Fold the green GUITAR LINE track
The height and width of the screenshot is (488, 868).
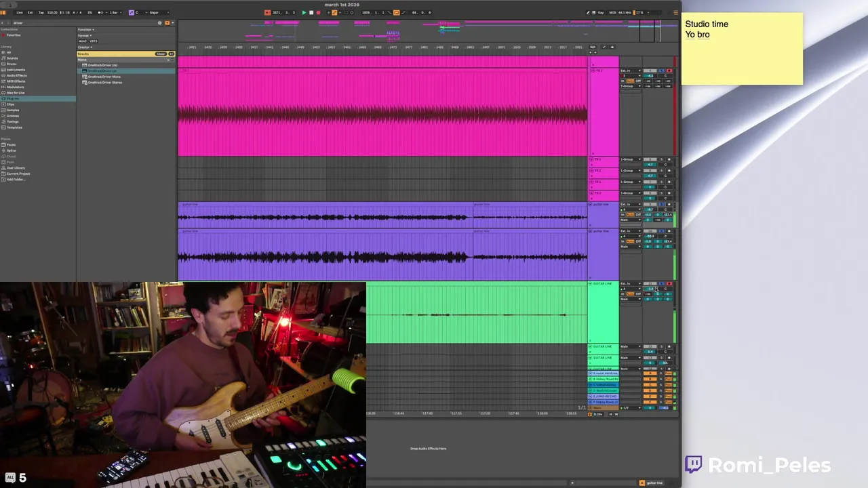590,283
